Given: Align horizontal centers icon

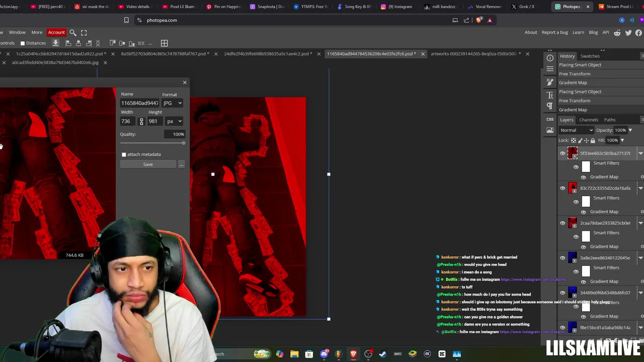Looking at the screenshot, I should pos(78,43).
